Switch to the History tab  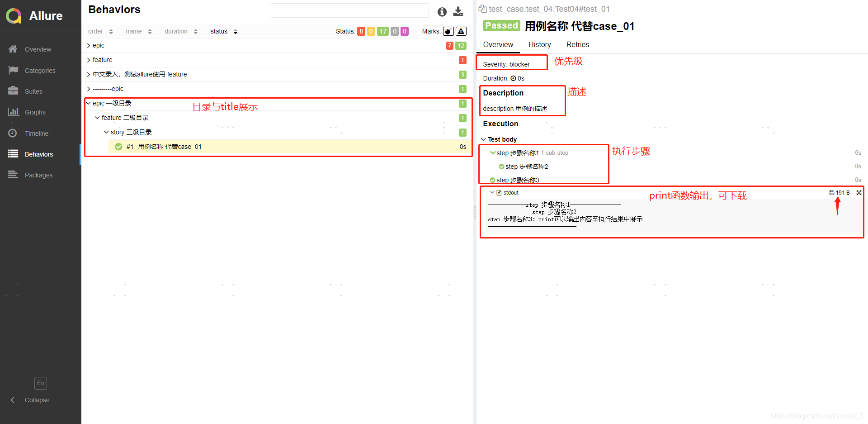[x=540, y=44]
